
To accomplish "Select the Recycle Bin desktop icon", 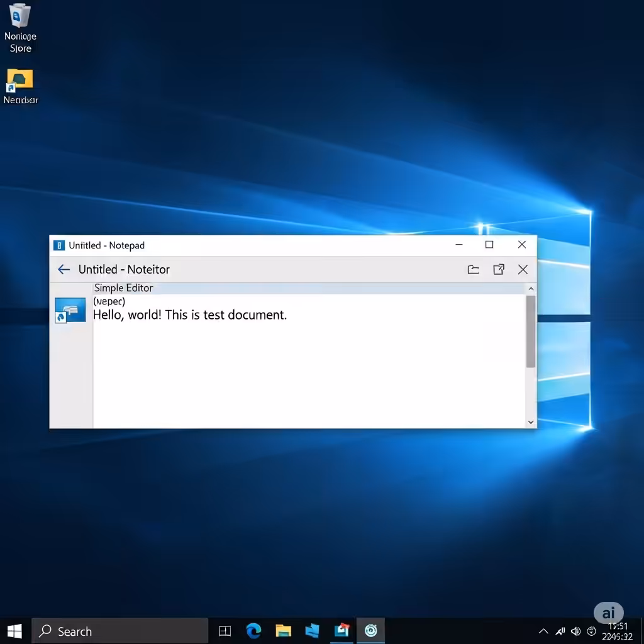I will pyautogui.click(x=20, y=28).
